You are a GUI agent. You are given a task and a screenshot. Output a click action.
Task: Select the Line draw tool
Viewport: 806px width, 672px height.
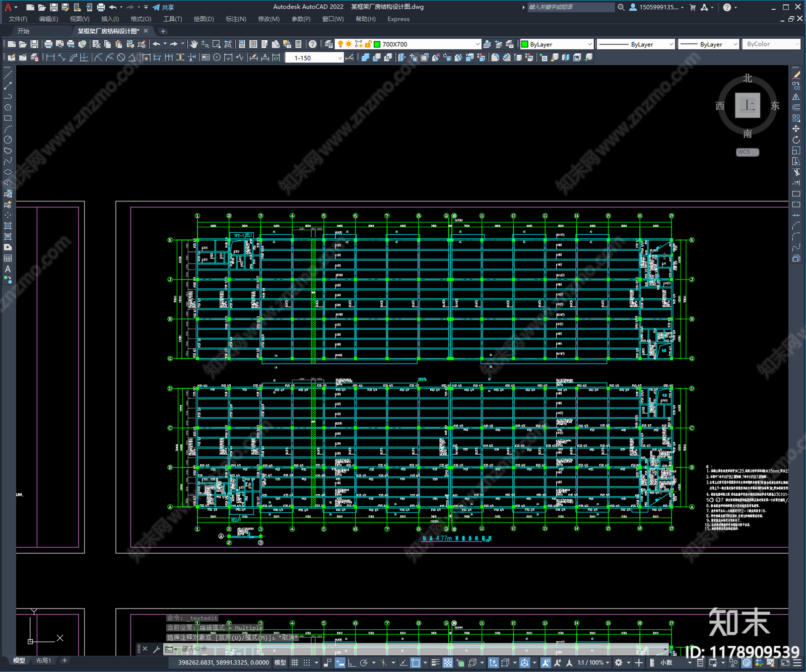(8, 75)
